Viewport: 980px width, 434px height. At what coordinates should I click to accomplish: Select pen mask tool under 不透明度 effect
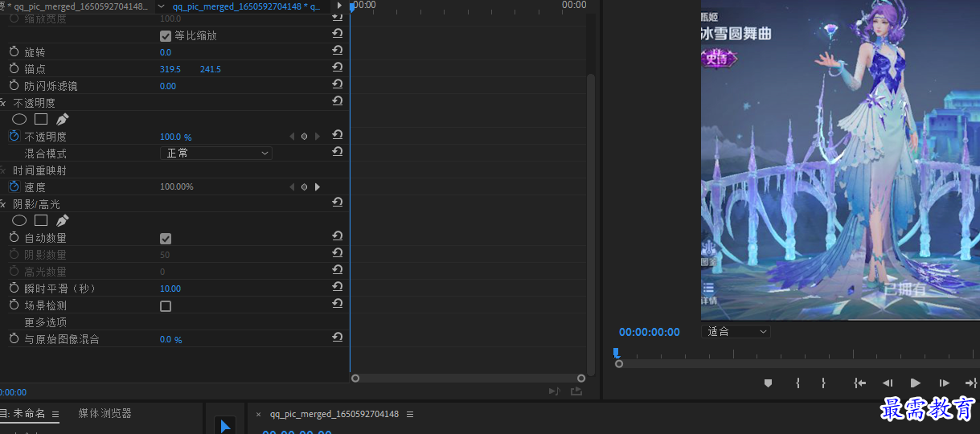(62, 119)
